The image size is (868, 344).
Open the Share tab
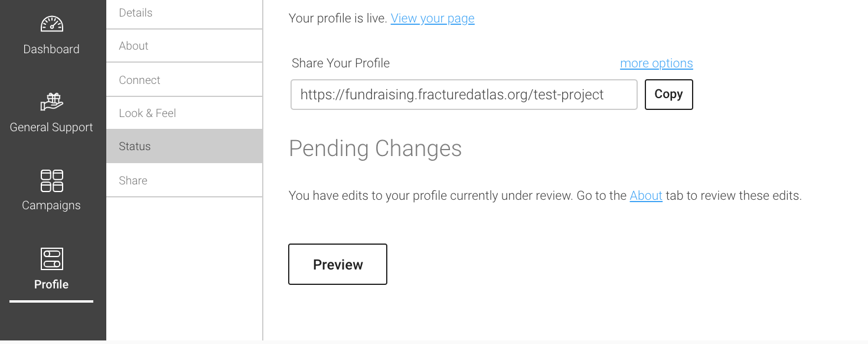(184, 180)
